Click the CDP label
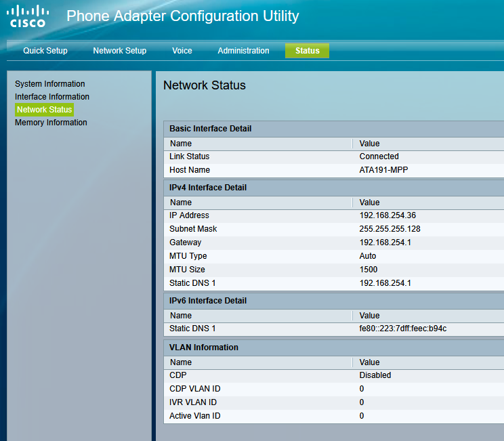 coord(177,375)
